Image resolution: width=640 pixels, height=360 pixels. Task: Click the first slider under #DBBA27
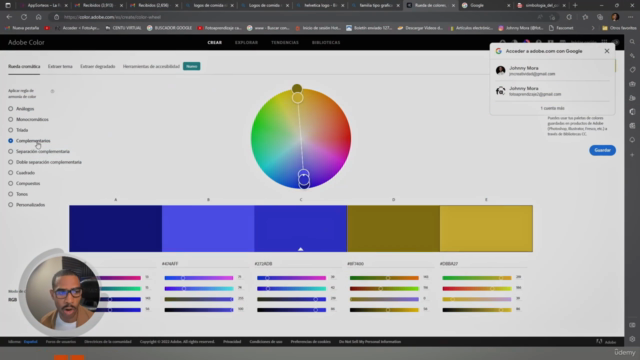click(x=477, y=278)
